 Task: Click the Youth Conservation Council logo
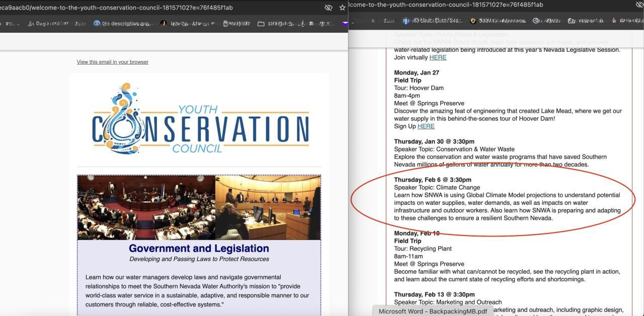click(x=200, y=119)
